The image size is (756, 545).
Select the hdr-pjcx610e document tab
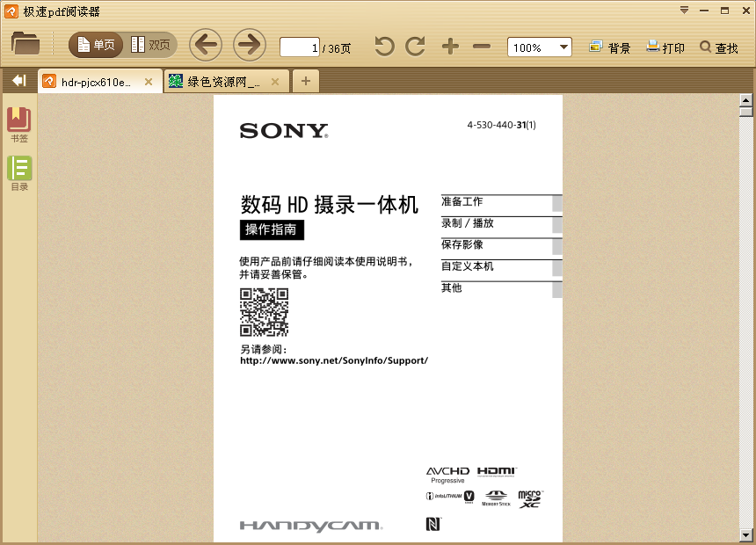[x=97, y=80]
